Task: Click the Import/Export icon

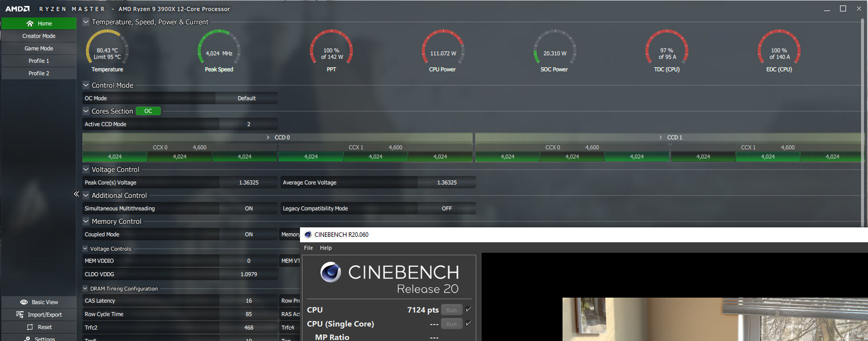Action: [x=20, y=314]
